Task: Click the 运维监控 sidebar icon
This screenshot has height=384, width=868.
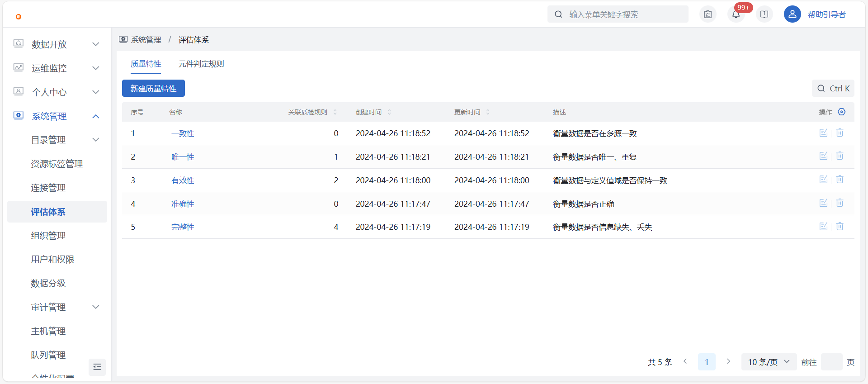Action: coord(19,68)
